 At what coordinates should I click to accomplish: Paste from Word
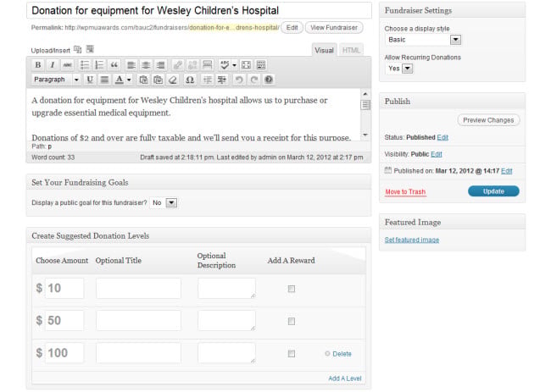pos(159,80)
